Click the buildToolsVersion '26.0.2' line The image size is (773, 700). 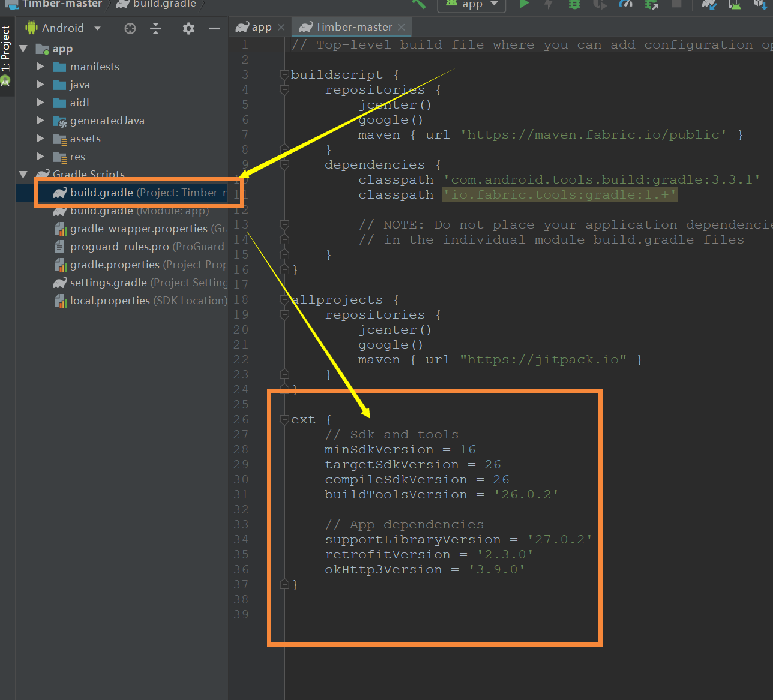tap(442, 495)
